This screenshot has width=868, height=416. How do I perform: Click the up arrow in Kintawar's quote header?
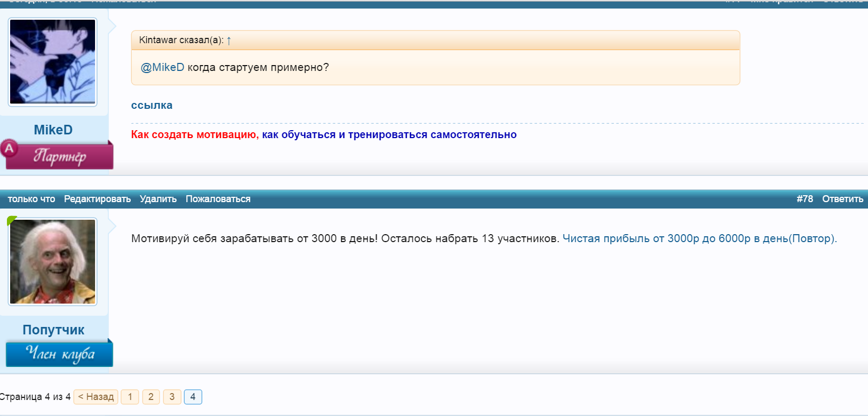tap(228, 41)
